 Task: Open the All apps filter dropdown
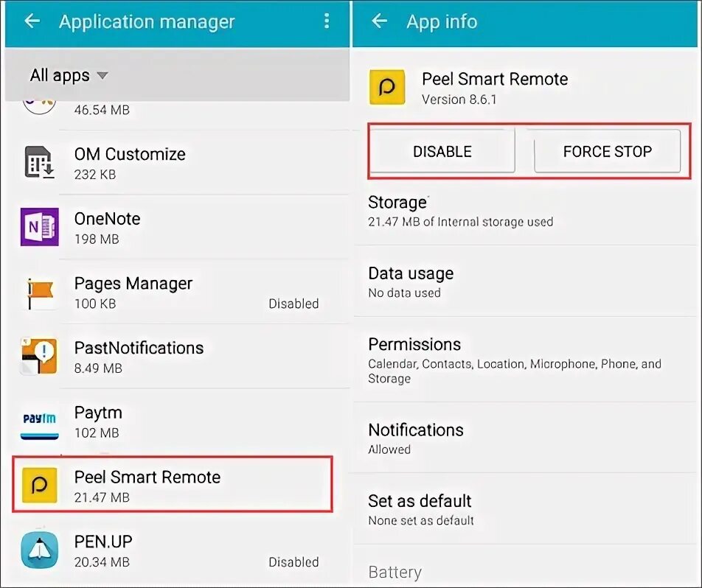point(69,75)
